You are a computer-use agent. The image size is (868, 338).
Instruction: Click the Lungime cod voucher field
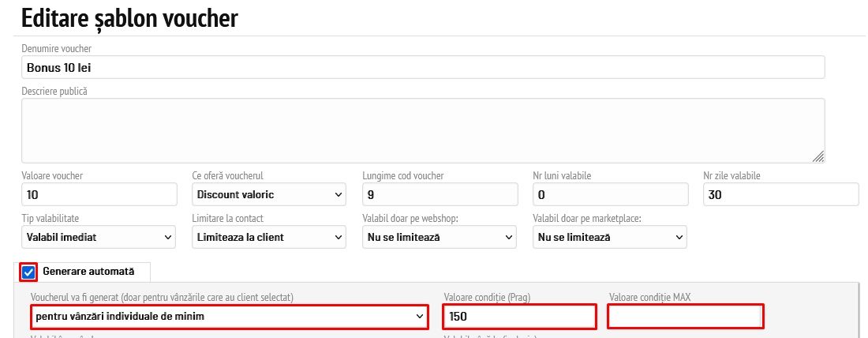coord(440,194)
